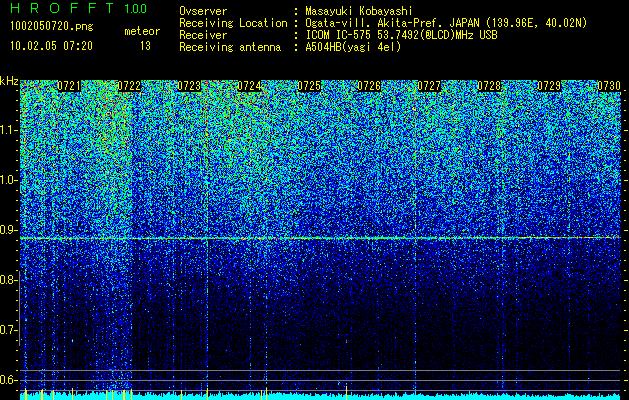This screenshot has width=629, height=400.
Task: Click the kHz axis unit label
Action: click(9, 81)
